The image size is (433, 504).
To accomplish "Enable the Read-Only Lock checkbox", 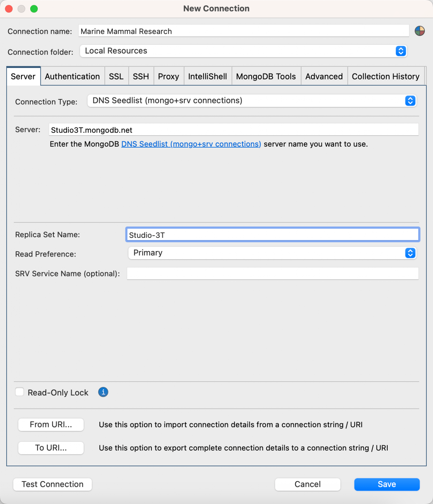I will (x=20, y=392).
